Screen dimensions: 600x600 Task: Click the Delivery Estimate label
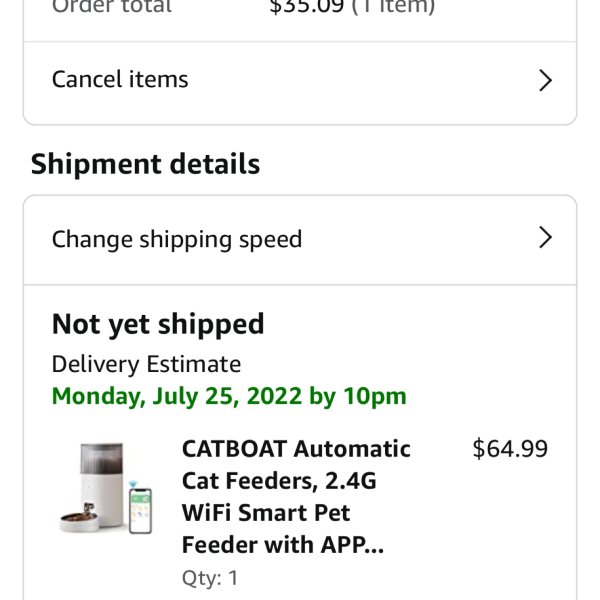pyautogui.click(x=146, y=364)
